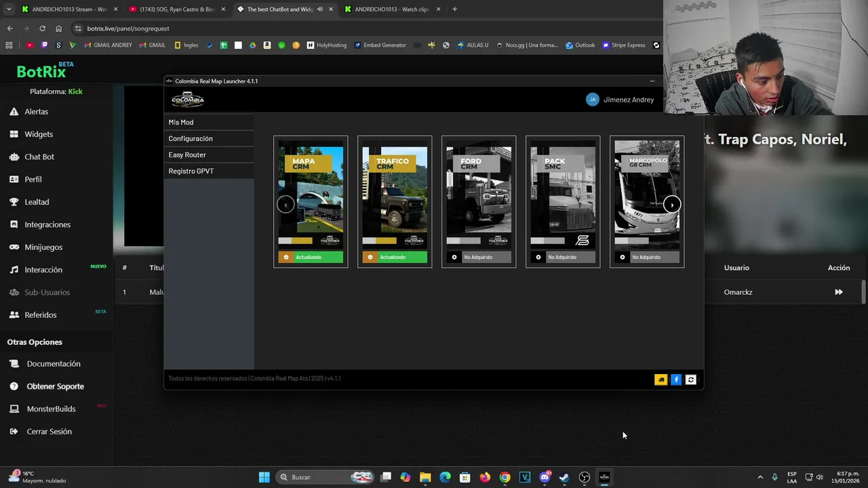This screenshot has width=868, height=488.
Task: Click No Adquirido under PACK SMC
Action: (563, 258)
